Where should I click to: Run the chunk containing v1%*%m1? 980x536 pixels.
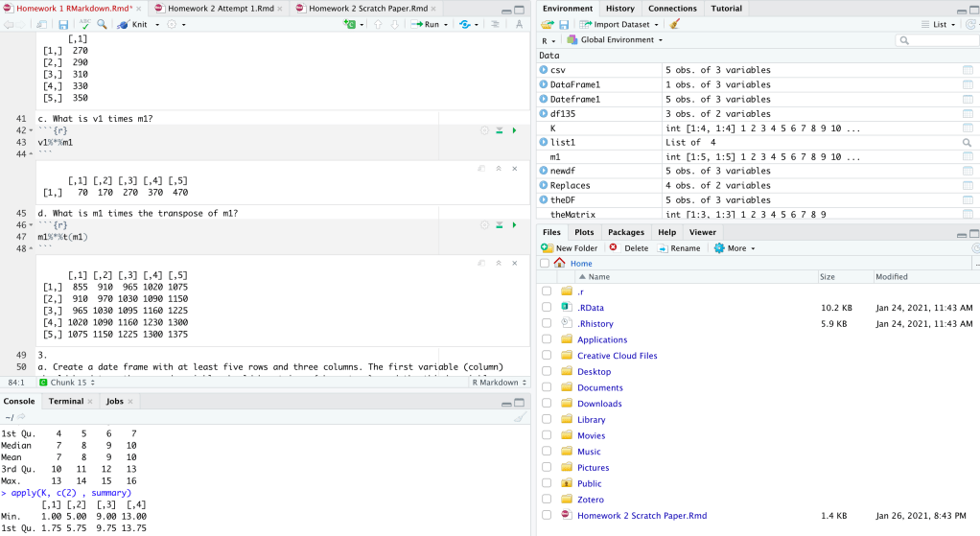pos(514,130)
